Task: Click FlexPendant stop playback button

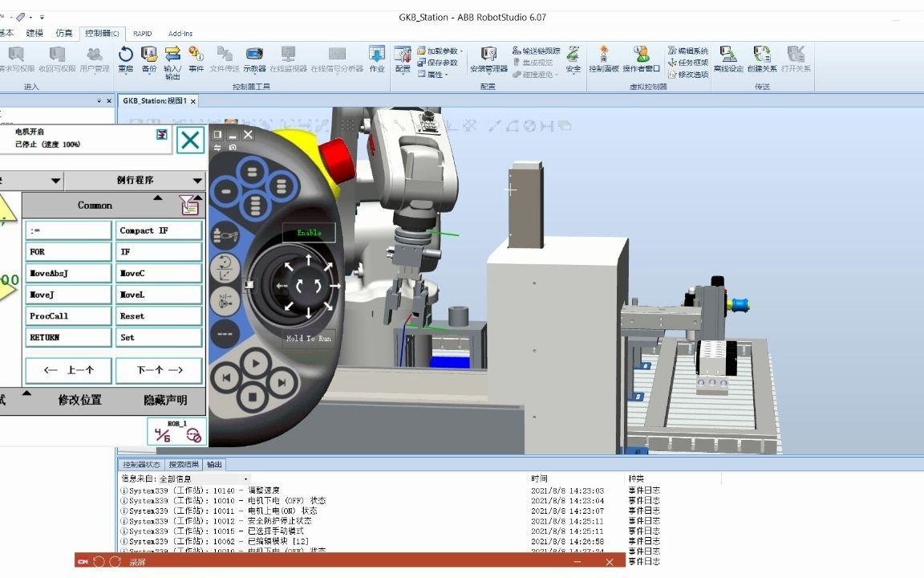Action: coord(253,397)
